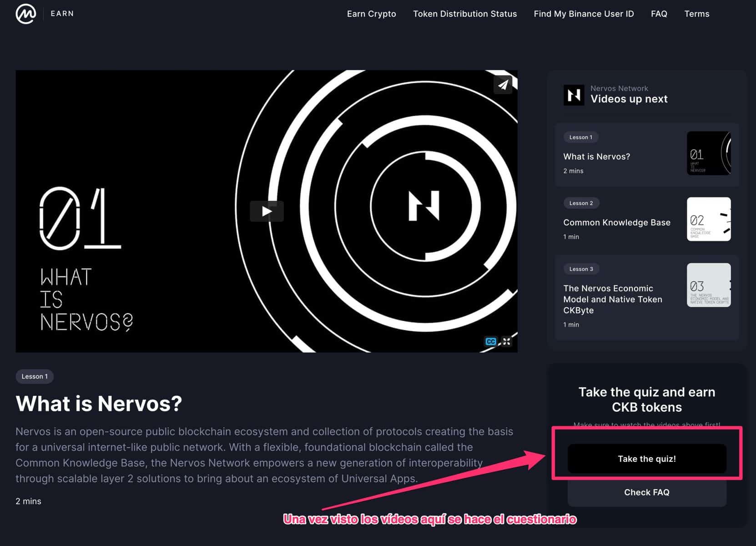Click the Lesson 2 badge in sidebar
Image resolution: width=756 pixels, height=546 pixels.
point(581,203)
